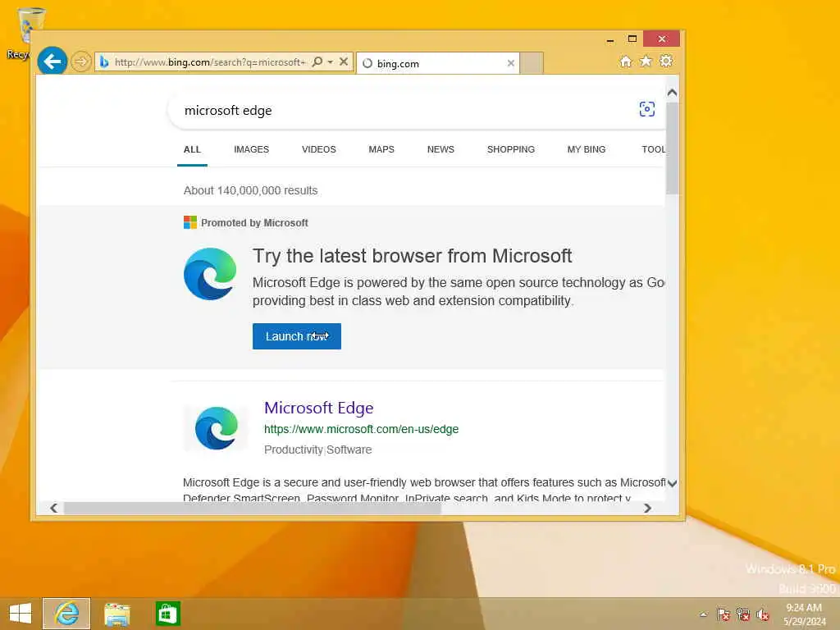Click the vertical scrollbar thumb
The image size is (840, 630).
pyautogui.click(x=673, y=148)
